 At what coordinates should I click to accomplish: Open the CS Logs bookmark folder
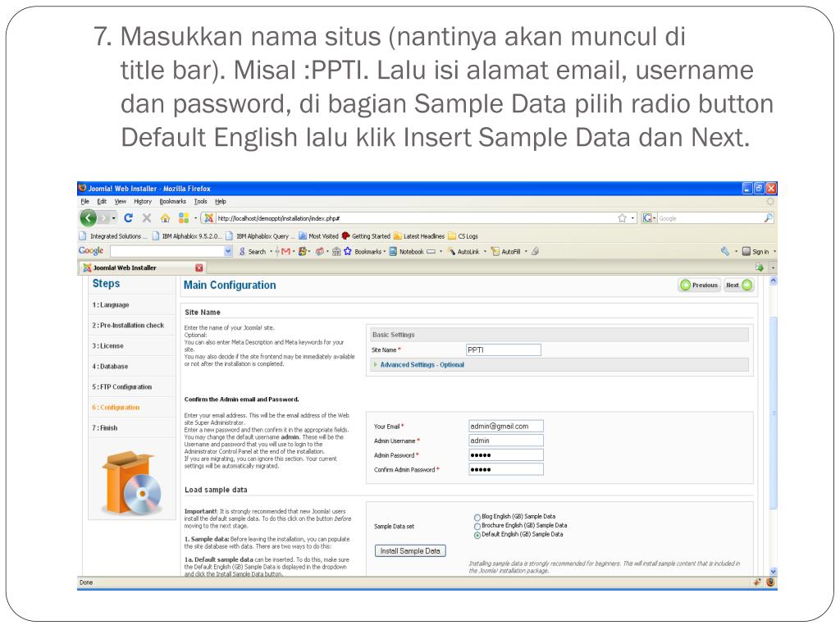[463, 235]
